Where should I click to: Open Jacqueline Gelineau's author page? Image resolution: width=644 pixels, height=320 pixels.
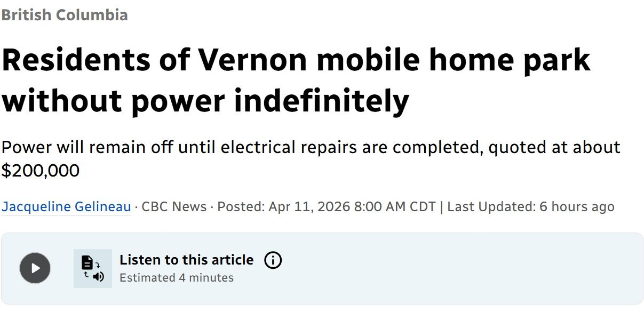[66, 207]
